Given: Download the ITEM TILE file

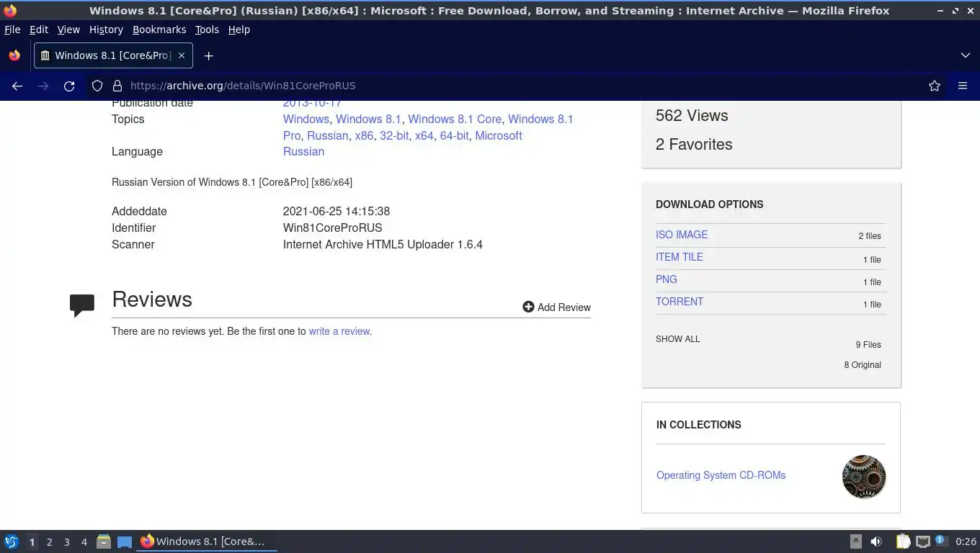Looking at the screenshot, I should [x=680, y=257].
